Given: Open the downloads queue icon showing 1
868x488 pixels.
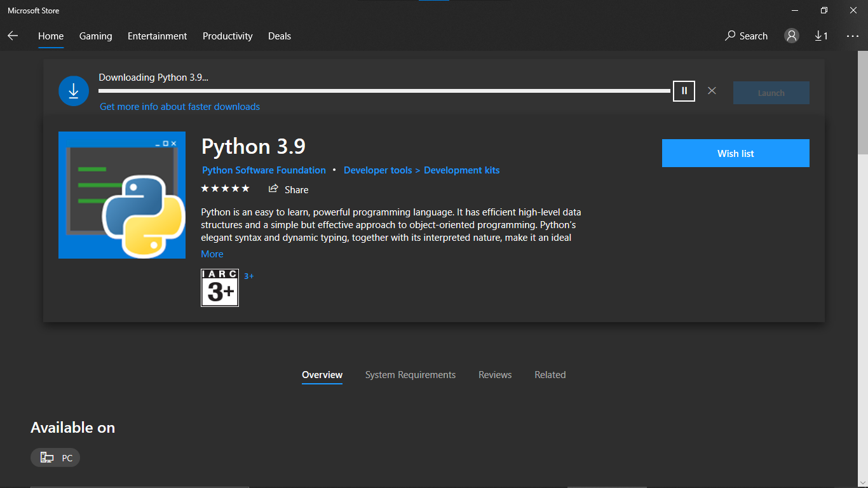Looking at the screenshot, I should (x=821, y=36).
